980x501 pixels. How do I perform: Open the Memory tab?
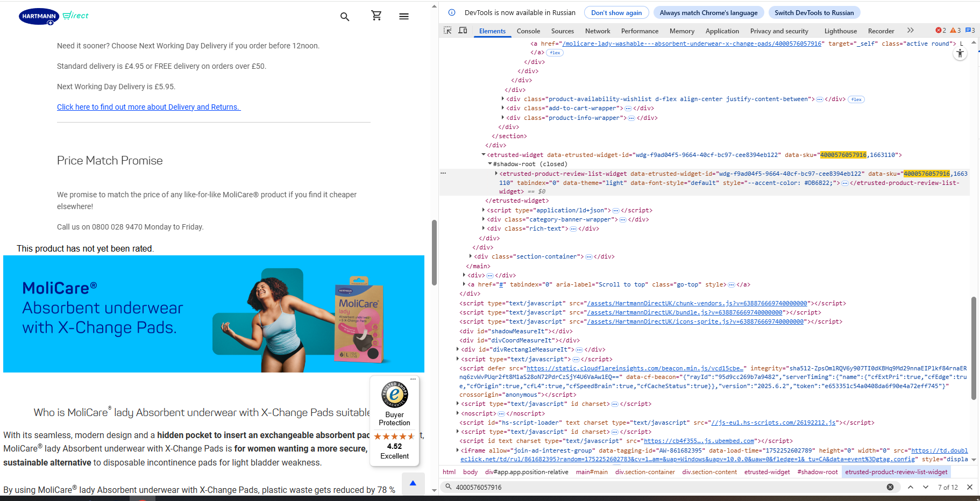tap(682, 31)
